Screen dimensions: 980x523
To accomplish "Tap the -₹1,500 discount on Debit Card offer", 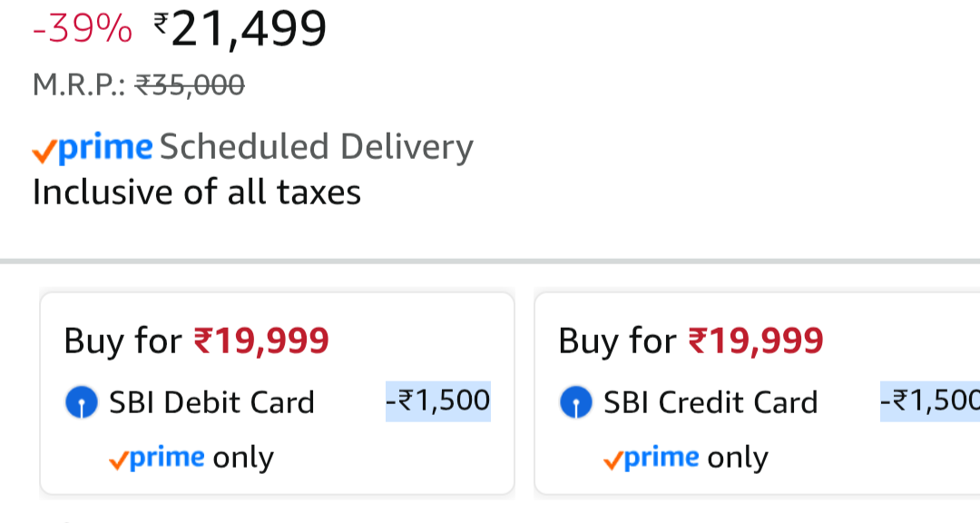I will click(x=438, y=400).
